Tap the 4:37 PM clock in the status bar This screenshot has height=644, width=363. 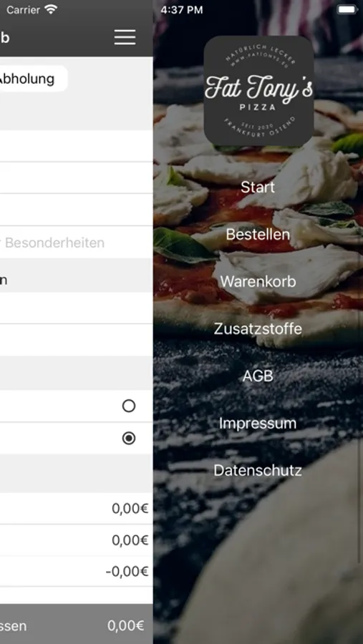pyautogui.click(x=182, y=10)
